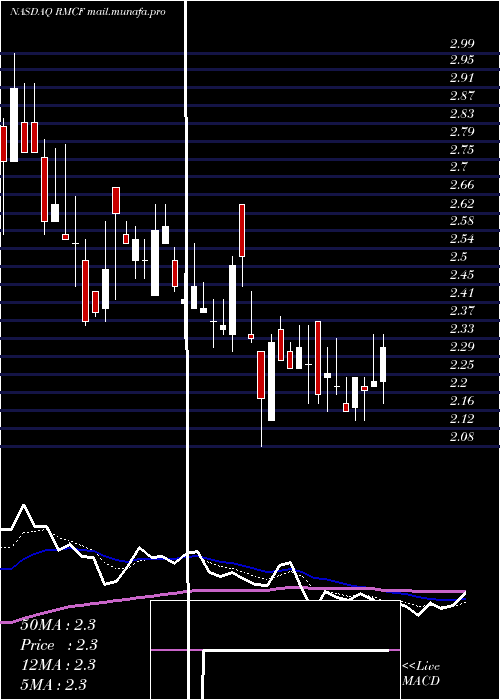Click the NASDAQ RMCF mail.munafa.pro title text
The width and height of the screenshot is (500, 700).
(88, 12)
